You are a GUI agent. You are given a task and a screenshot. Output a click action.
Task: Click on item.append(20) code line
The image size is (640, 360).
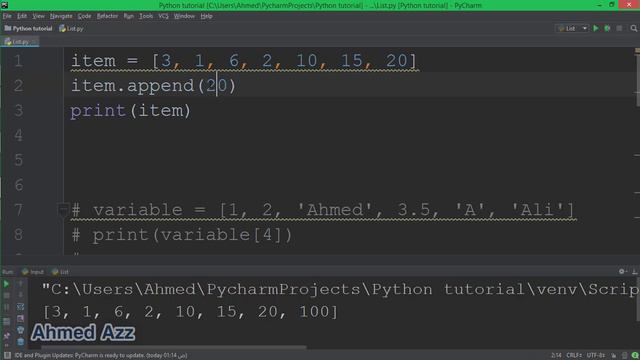point(153,86)
